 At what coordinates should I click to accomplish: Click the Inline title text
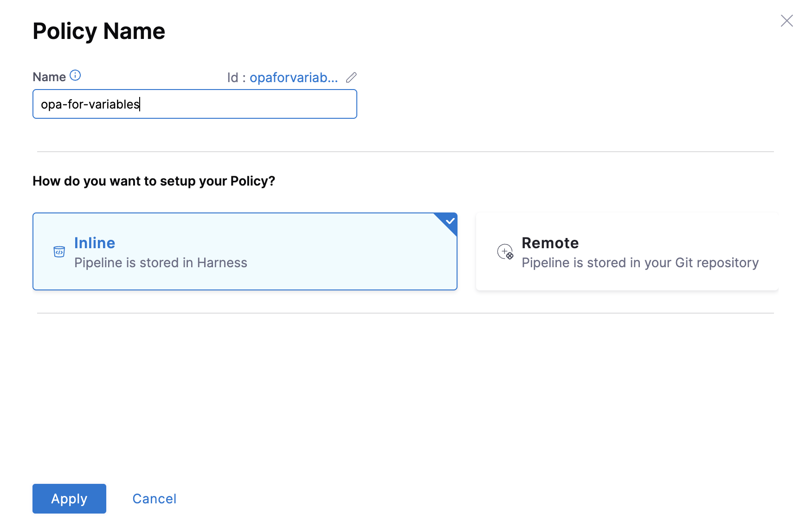(95, 243)
